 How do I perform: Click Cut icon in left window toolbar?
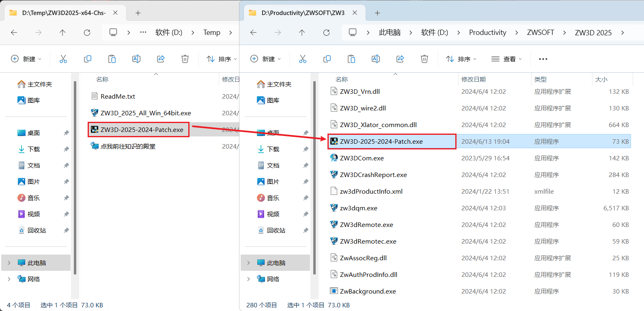[63, 59]
